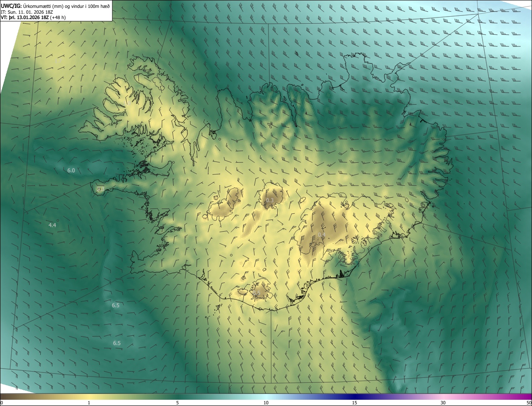Click the 0.5 value label on the map
Screen dimensions: 532x406
(256, 293)
